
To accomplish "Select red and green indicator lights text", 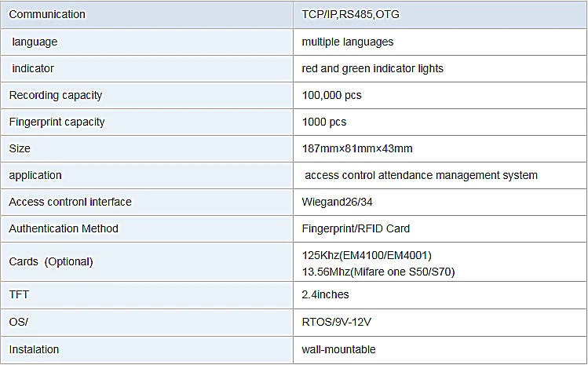I will tap(372, 68).
